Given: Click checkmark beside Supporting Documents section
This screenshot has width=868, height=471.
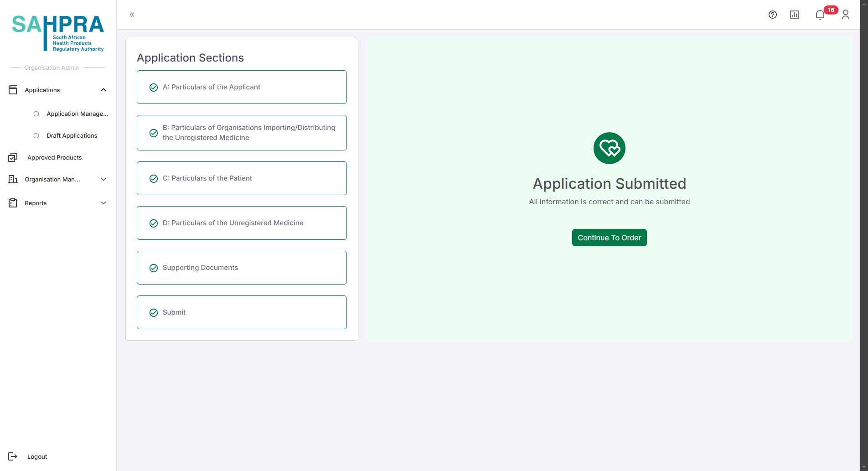Looking at the screenshot, I should point(154,268).
